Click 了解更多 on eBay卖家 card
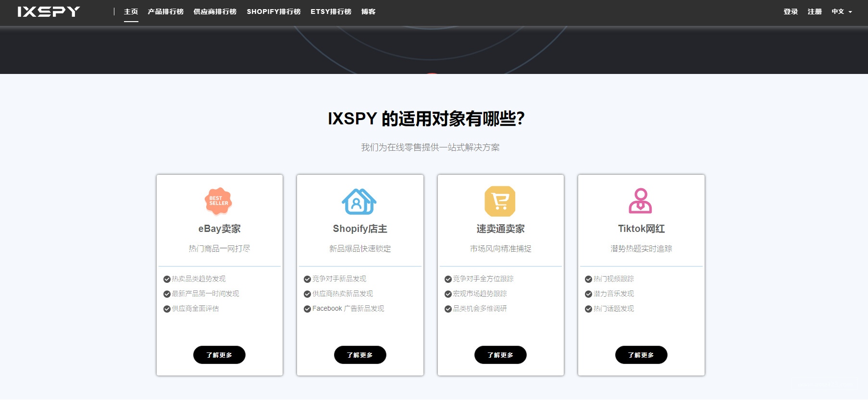 point(219,355)
